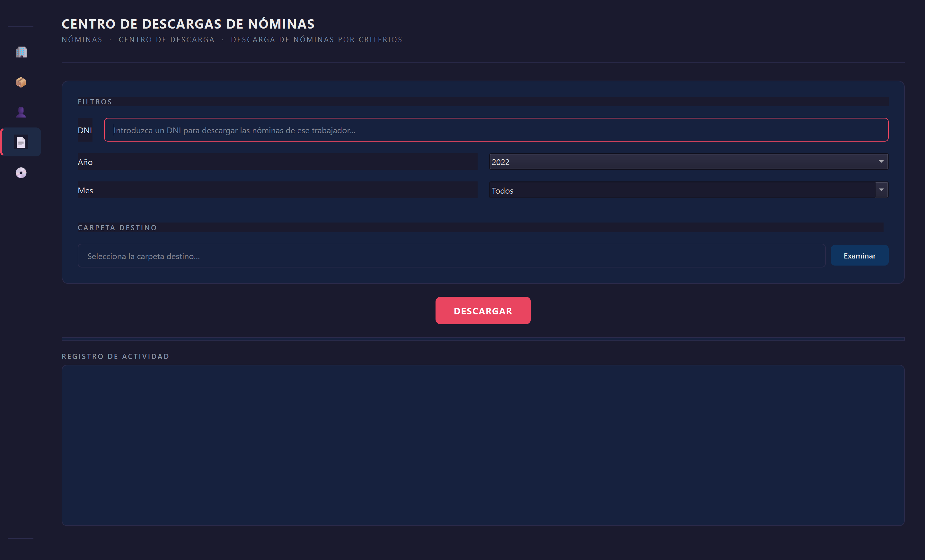Click the Año label

[x=85, y=162]
